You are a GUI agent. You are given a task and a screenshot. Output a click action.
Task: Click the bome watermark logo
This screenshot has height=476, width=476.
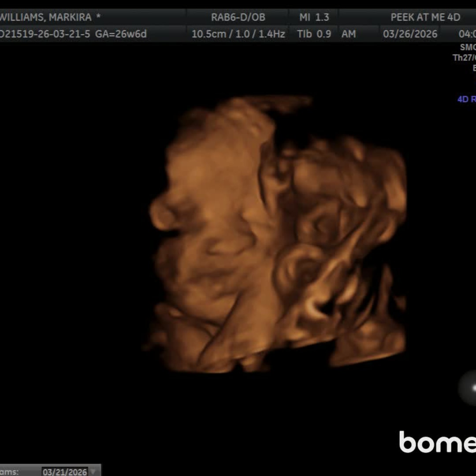(x=436, y=442)
